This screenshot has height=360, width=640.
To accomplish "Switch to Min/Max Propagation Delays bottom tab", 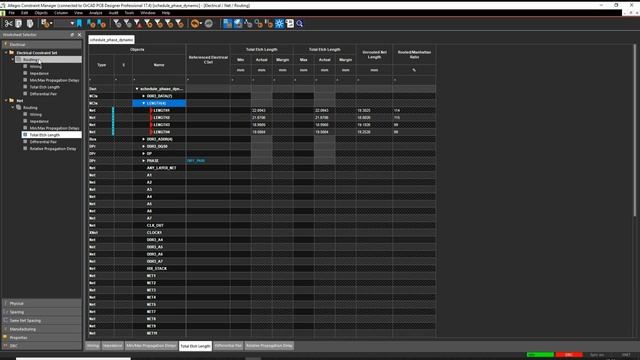I will 151,346.
